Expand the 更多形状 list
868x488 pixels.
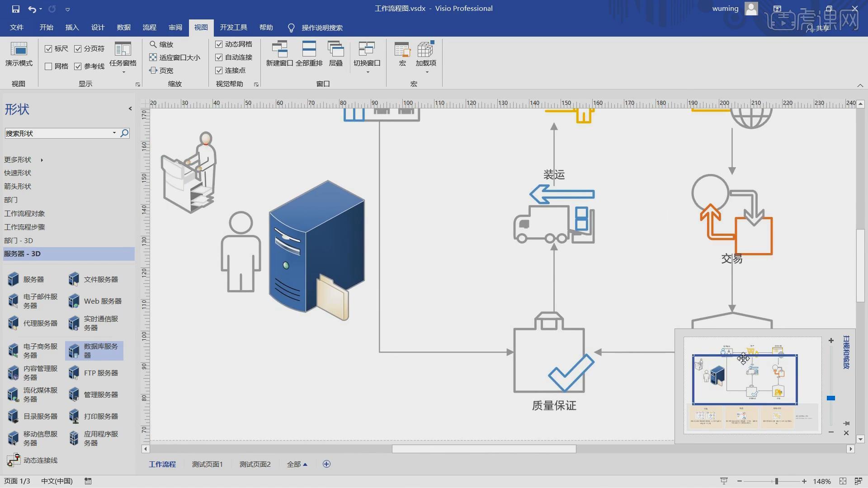click(x=18, y=160)
